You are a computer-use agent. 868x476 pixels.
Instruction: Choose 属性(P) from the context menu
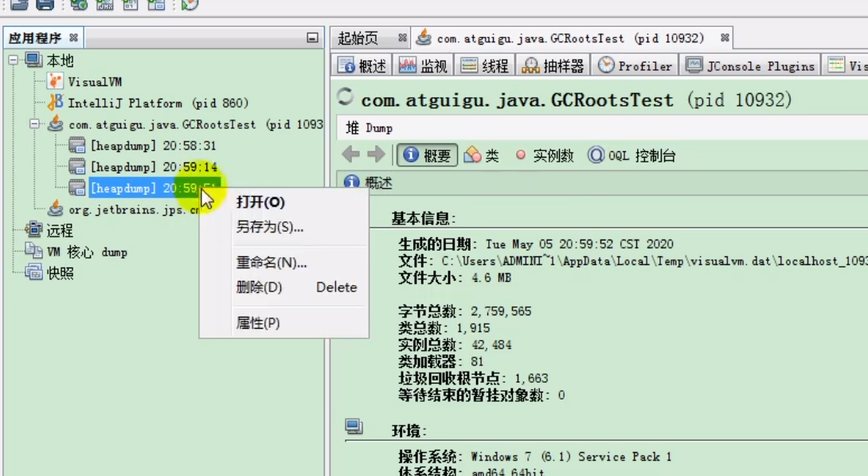(258, 322)
